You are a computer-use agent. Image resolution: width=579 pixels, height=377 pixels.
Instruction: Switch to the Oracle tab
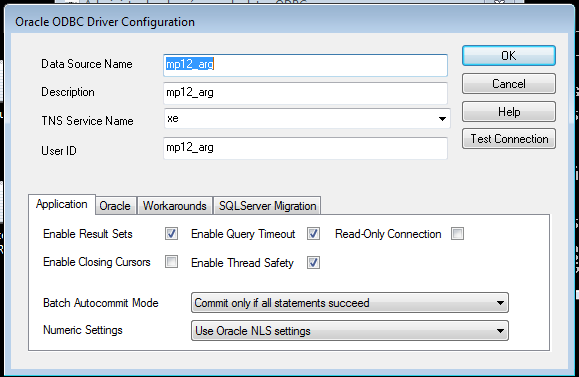(115, 206)
